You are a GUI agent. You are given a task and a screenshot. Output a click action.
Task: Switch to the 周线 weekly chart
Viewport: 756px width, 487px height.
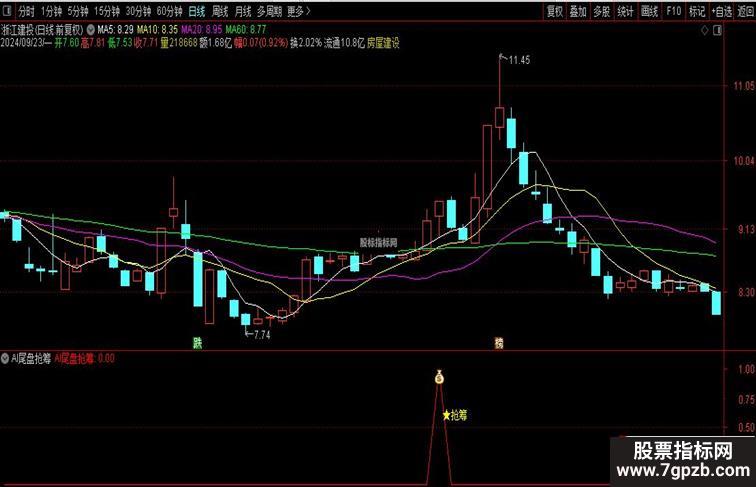(220, 11)
